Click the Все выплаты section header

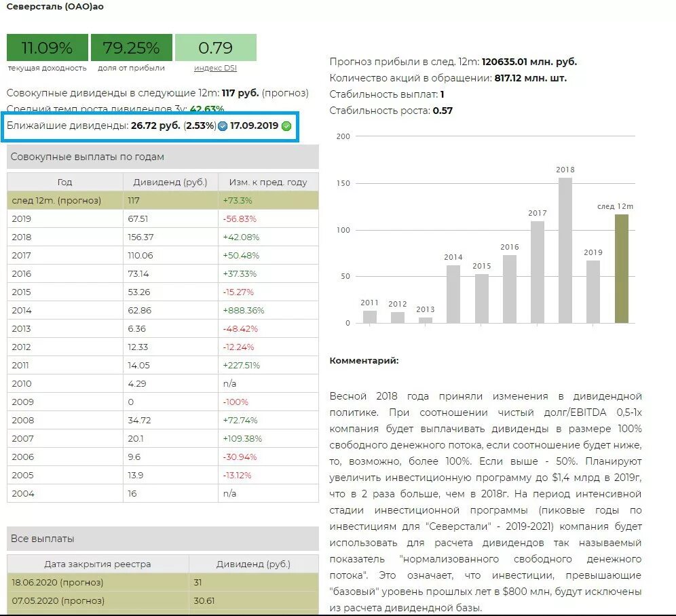point(162,539)
